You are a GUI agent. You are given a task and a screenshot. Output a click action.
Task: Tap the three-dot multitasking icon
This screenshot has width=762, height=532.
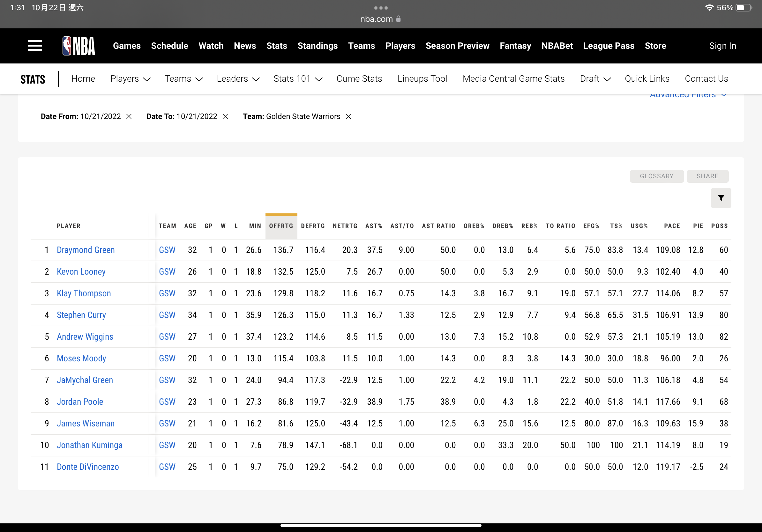[x=381, y=8]
